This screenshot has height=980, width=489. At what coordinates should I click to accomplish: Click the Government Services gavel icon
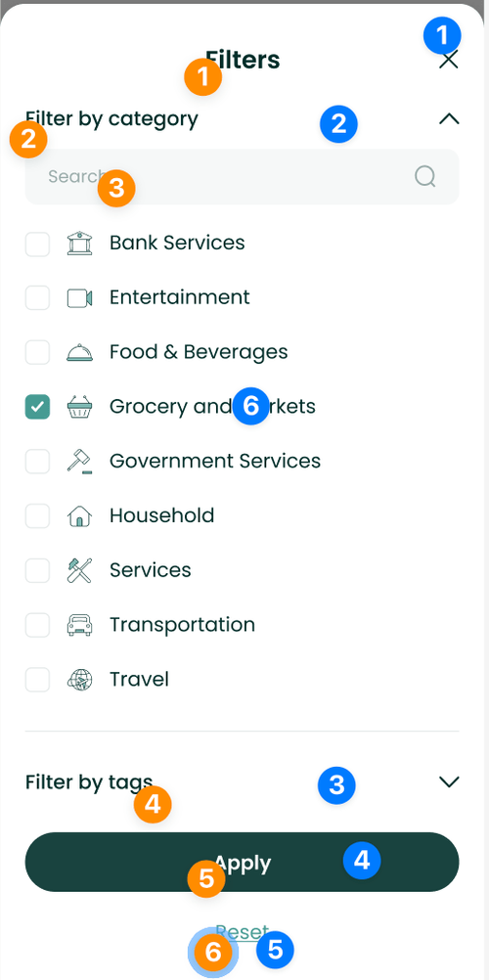[x=79, y=462]
